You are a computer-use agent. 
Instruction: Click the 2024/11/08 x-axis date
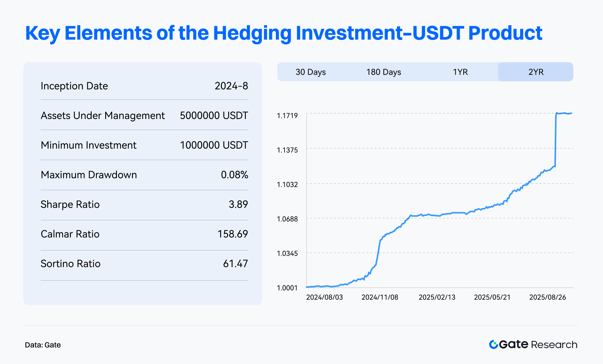click(380, 297)
